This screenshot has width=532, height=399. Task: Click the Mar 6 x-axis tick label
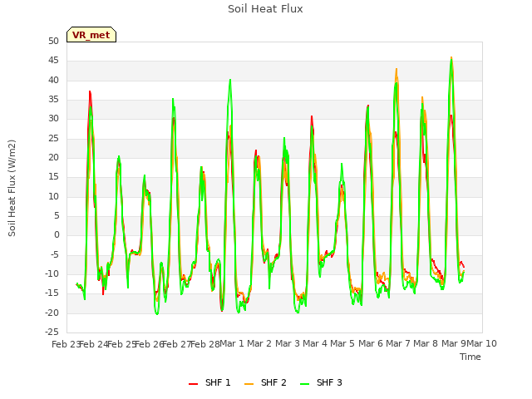coord(371,343)
